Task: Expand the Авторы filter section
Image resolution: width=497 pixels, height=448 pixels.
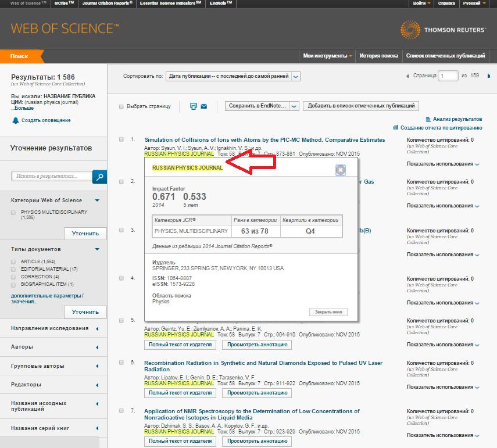Action: 97,347
